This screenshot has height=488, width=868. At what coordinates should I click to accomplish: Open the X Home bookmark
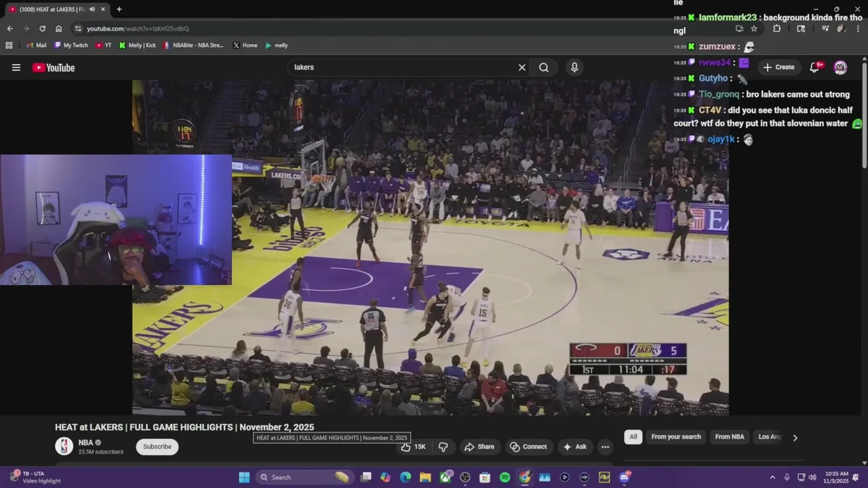[245, 45]
